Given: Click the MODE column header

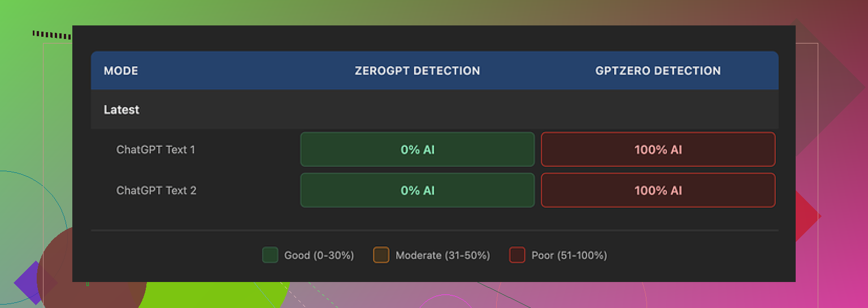Looking at the screenshot, I should click(x=121, y=71).
